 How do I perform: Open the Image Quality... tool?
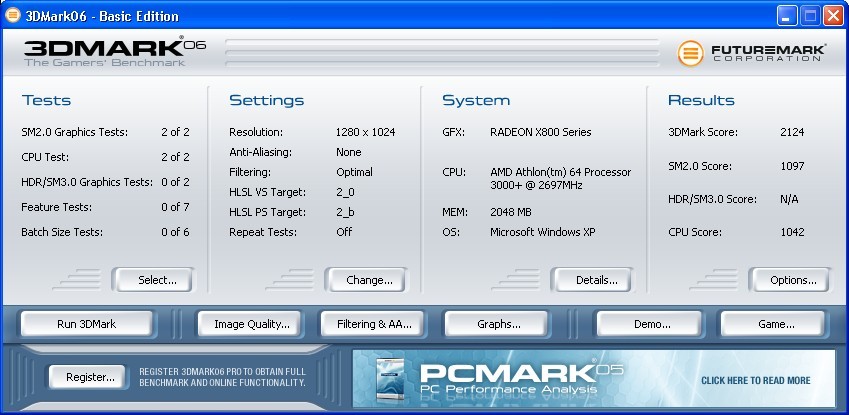pos(251,324)
